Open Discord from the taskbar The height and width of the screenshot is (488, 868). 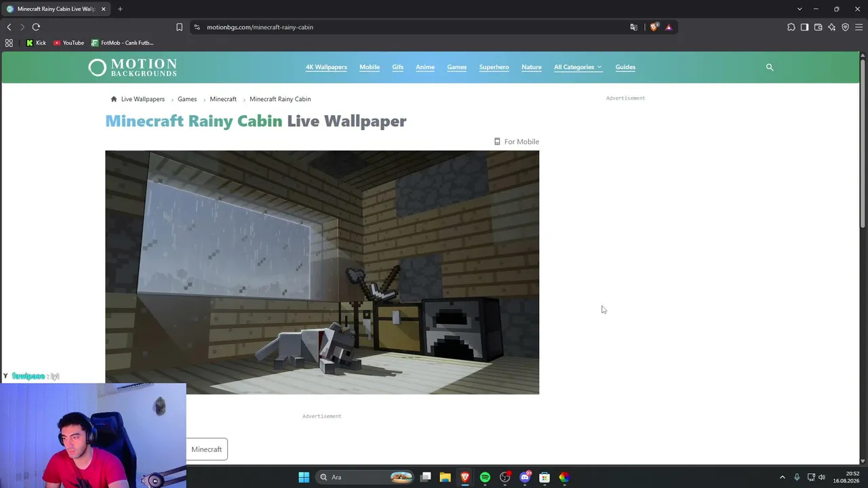pos(525,477)
